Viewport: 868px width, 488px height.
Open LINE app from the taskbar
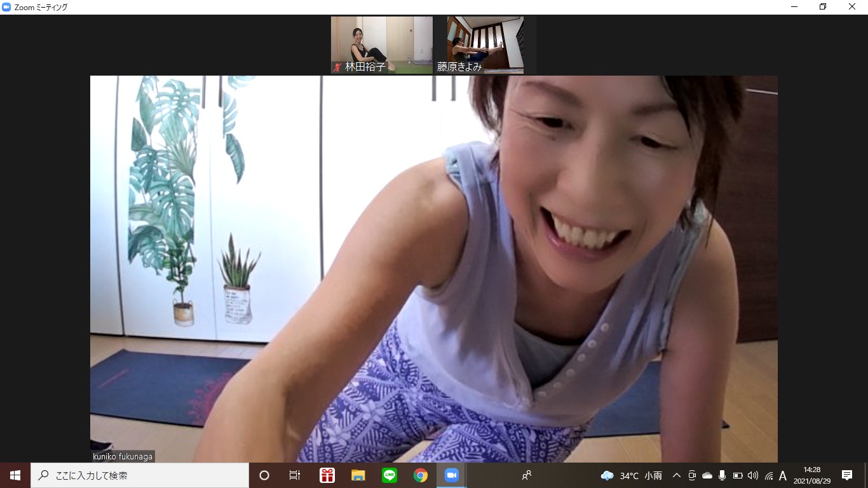390,475
